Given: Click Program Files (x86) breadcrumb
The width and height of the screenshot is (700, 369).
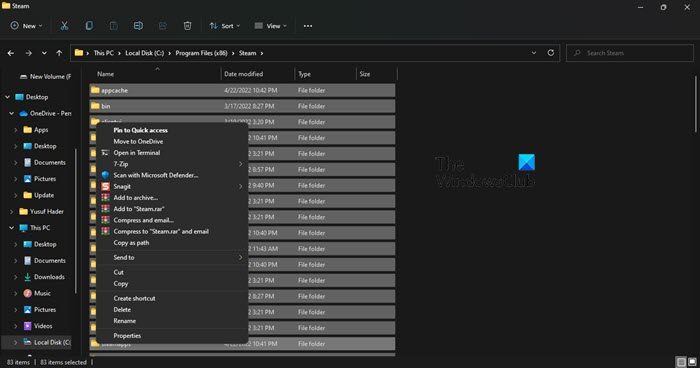Looking at the screenshot, I should point(201,53).
